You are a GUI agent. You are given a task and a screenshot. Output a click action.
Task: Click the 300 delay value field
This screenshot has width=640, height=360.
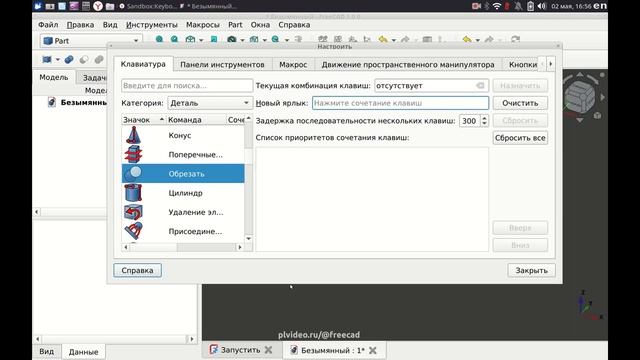click(469, 120)
